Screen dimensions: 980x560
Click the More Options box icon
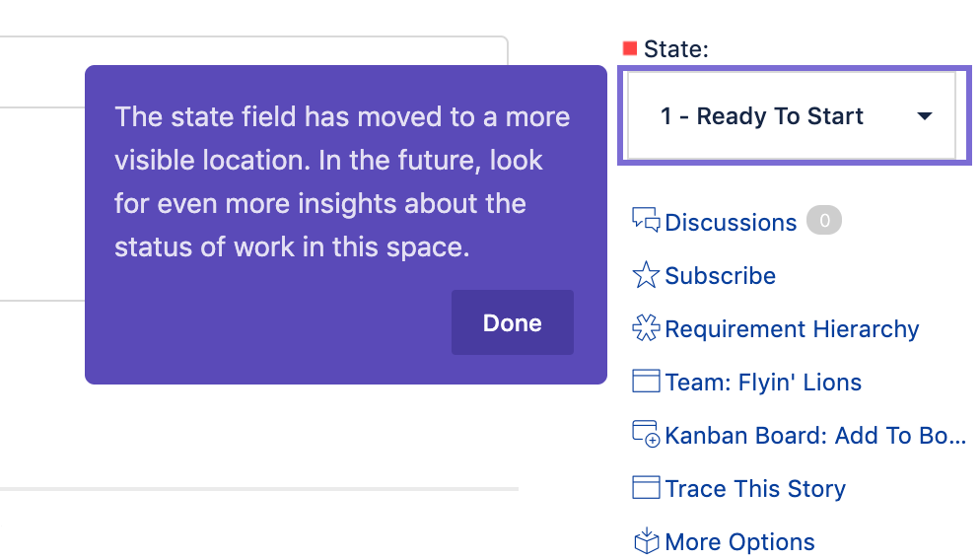pyautogui.click(x=646, y=540)
